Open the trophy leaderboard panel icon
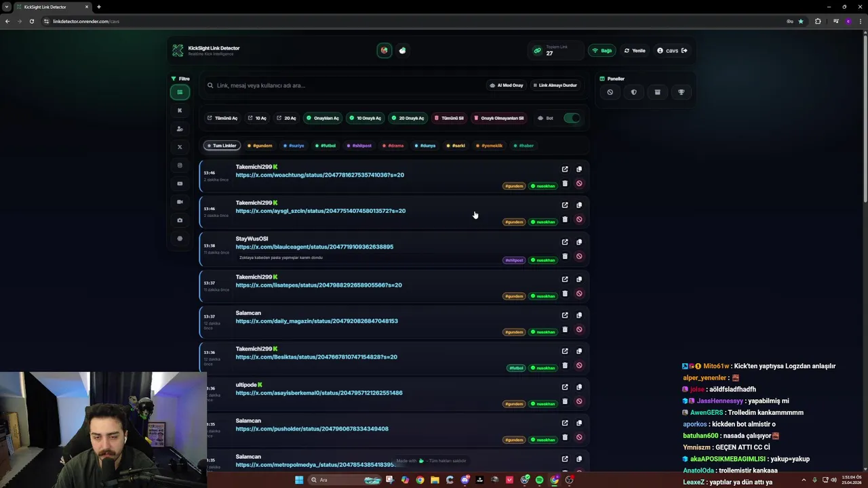Image resolution: width=868 pixels, height=488 pixels. pyautogui.click(x=681, y=92)
